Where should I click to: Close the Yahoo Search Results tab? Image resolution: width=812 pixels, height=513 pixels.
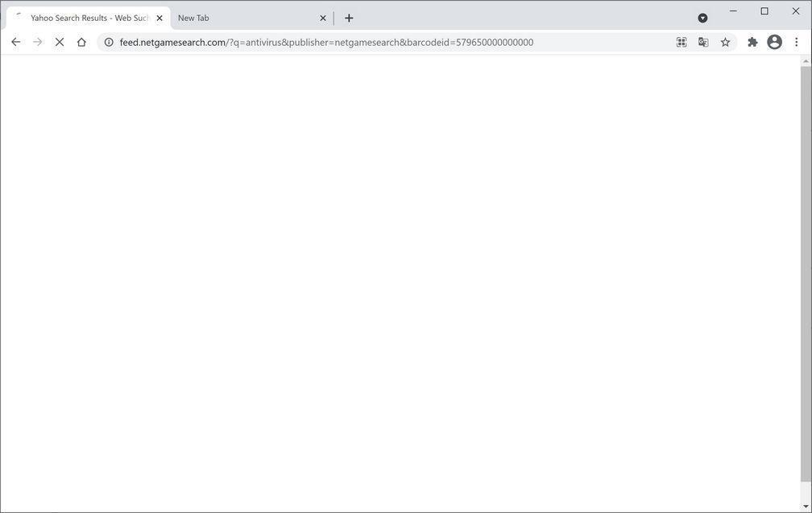point(159,18)
